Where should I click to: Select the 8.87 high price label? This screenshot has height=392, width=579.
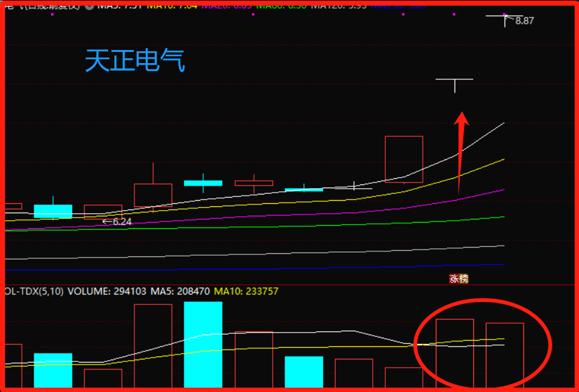pyautogui.click(x=525, y=21)
